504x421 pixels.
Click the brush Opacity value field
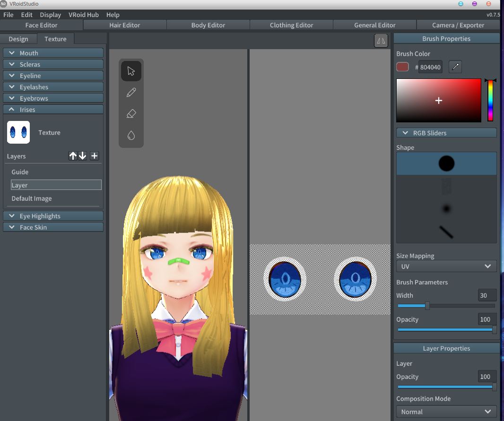pos(487,319)
